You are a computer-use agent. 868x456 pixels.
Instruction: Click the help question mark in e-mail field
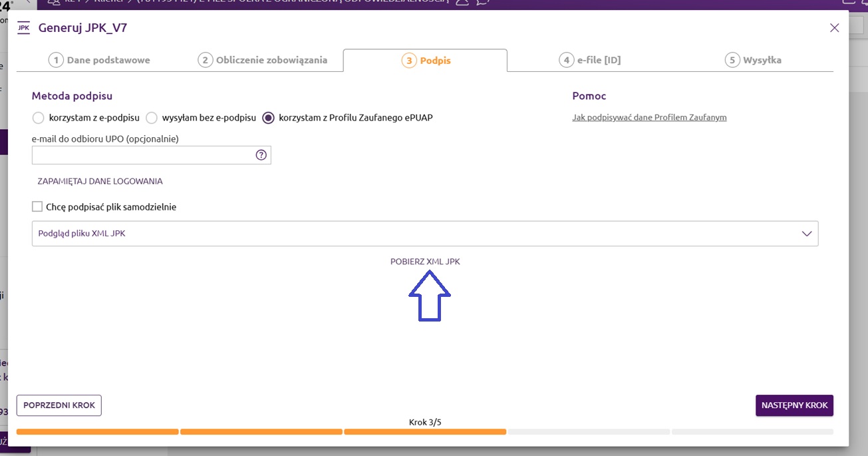pyautogui.click(x=261, y=155)
